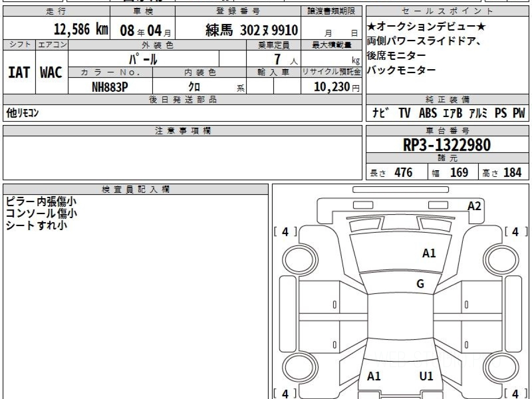Select registration plate 練馬 302ヌ9910
Screen dimensions: 532x399
pos(251,30)
